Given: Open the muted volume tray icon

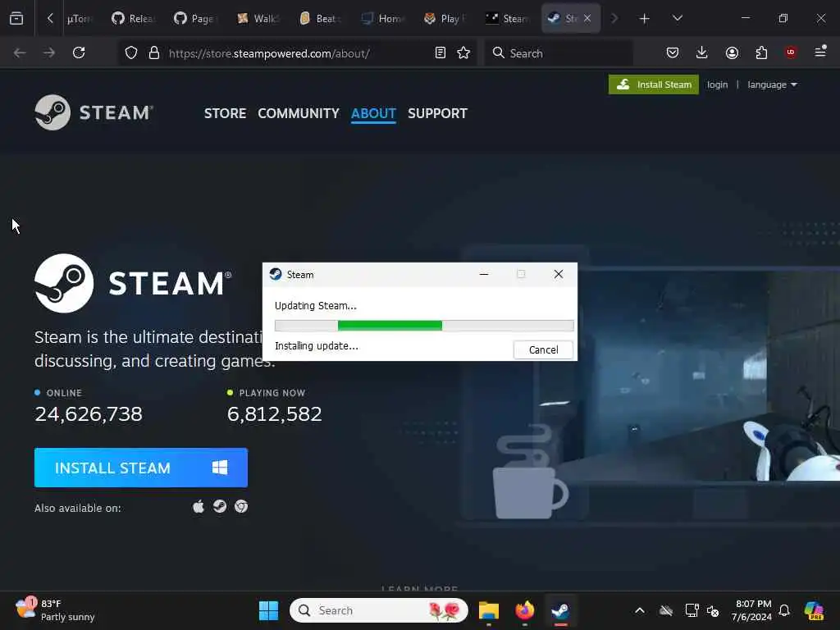Looking at the screenshot, I should [713, 610].
